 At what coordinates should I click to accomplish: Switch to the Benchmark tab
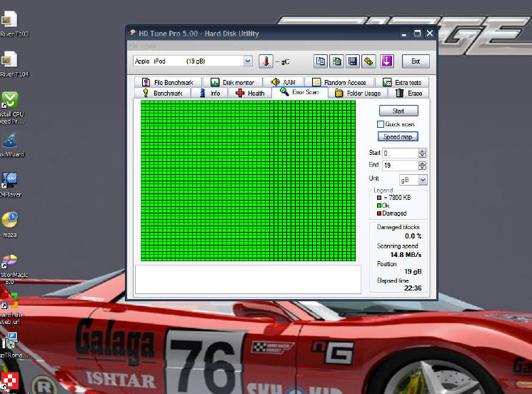(x=163, y=94)
